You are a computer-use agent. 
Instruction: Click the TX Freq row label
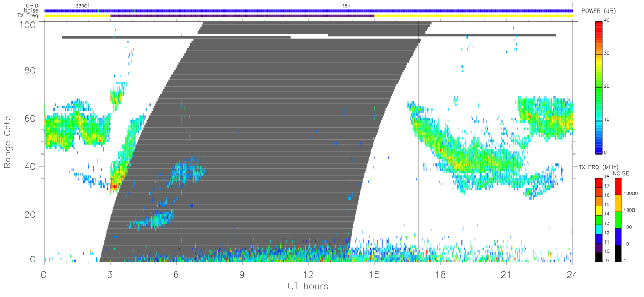tap(28, 16)
